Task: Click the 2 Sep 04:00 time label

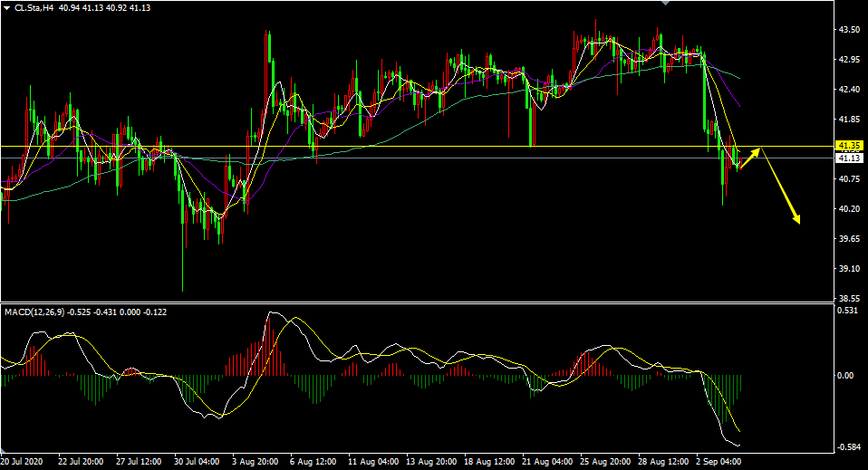Action: [719, 461]
